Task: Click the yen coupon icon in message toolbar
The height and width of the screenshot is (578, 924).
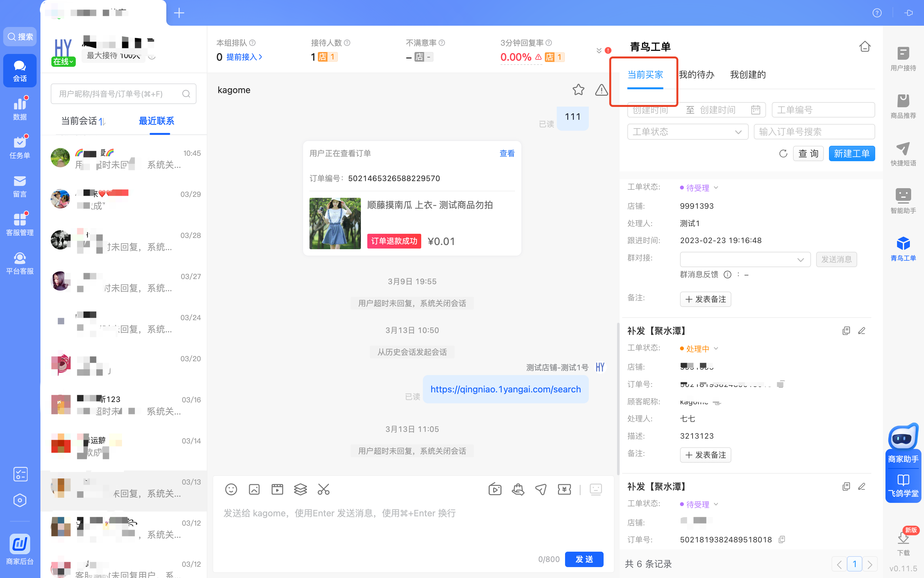Action: (x=564, y=489)
